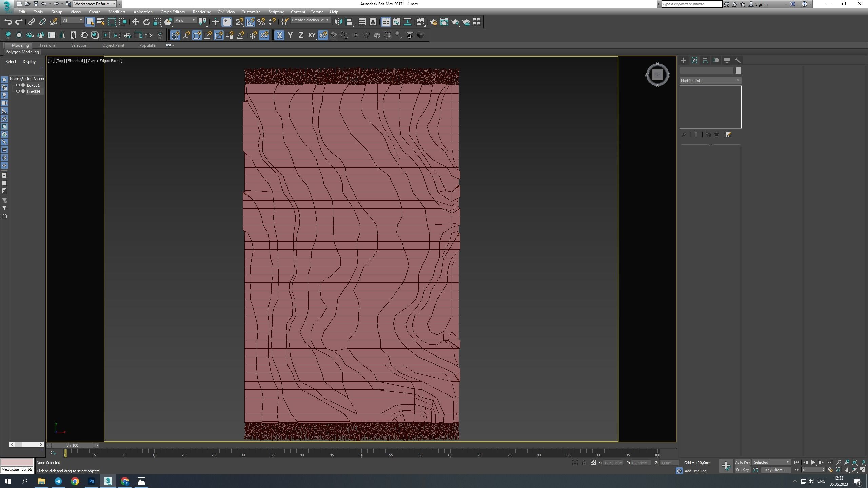Hide Line004 with its eye icon
868x488 pixels.
[x=18, y=91]
